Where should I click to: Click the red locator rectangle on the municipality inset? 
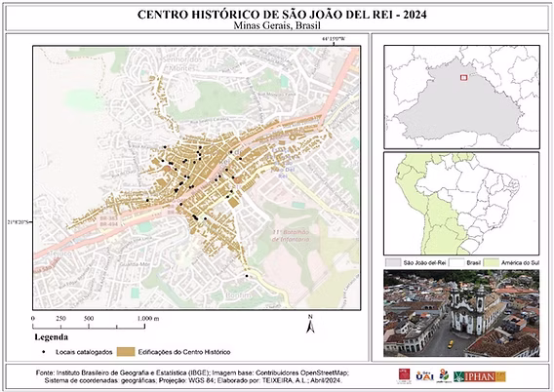click(463, 77)
